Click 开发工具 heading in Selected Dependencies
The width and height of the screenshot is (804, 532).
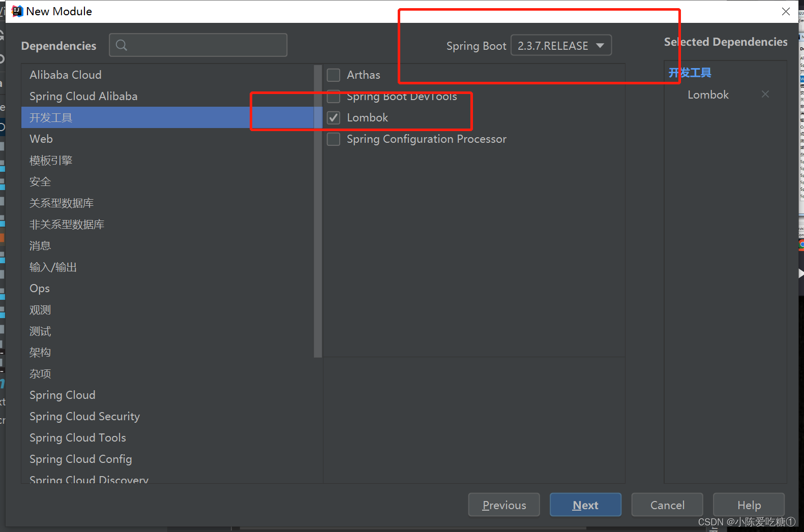click(690, 73)
